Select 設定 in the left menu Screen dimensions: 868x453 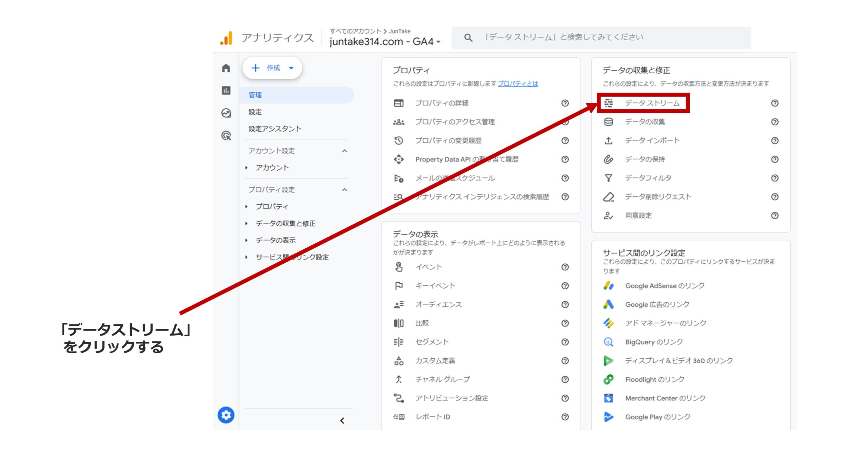click(x=255, y=112)
